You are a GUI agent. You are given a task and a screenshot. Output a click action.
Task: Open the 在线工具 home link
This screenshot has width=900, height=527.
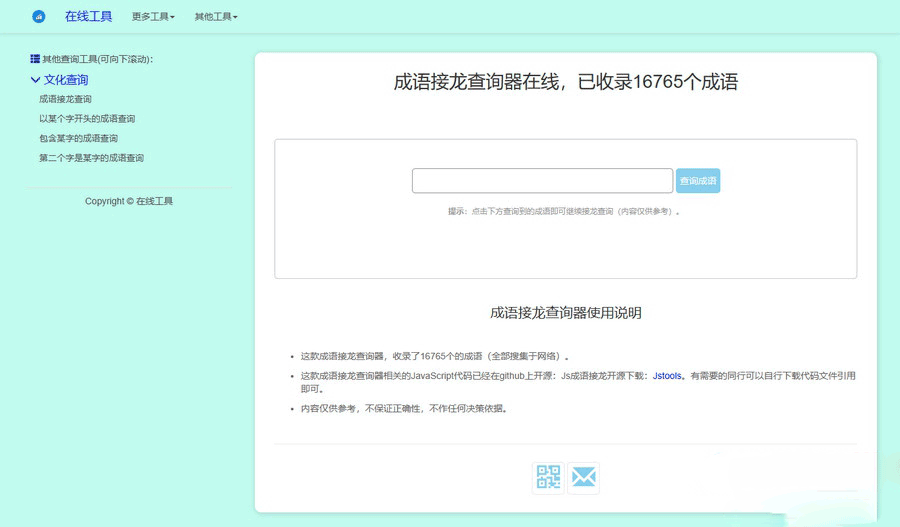tap(88, 17)
